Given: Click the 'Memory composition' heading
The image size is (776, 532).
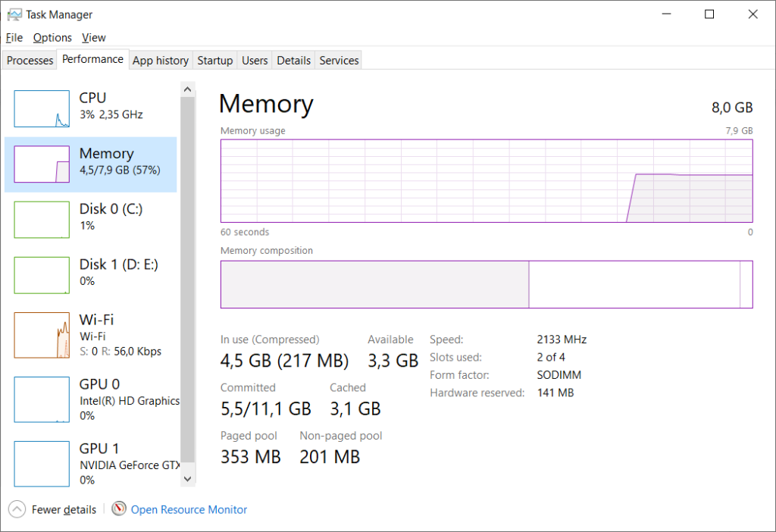Looking at the screenshot, I should point(266,250).
